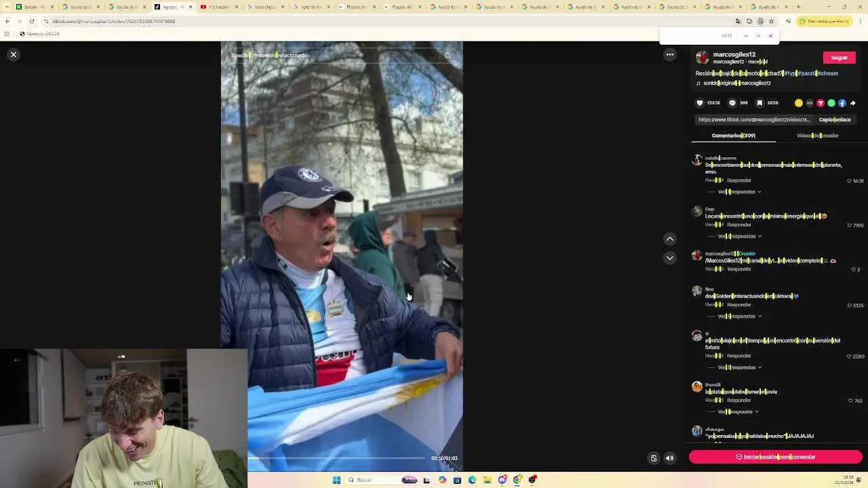The width and height of the screenshot is (868, 488).
Task: Open the tab search chevron at top-left
Action: [6, 7]
